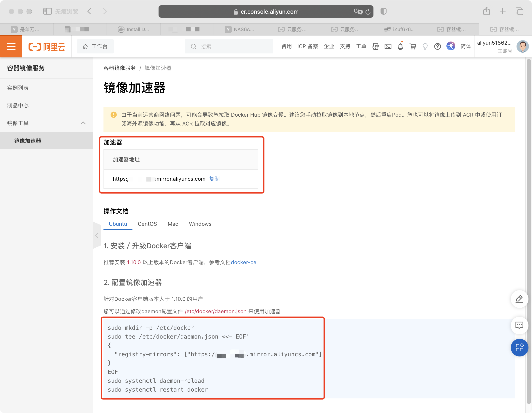Open the docker-ce documentation link
The width and height of the screenshot is (532, 413).
point(243,262)
